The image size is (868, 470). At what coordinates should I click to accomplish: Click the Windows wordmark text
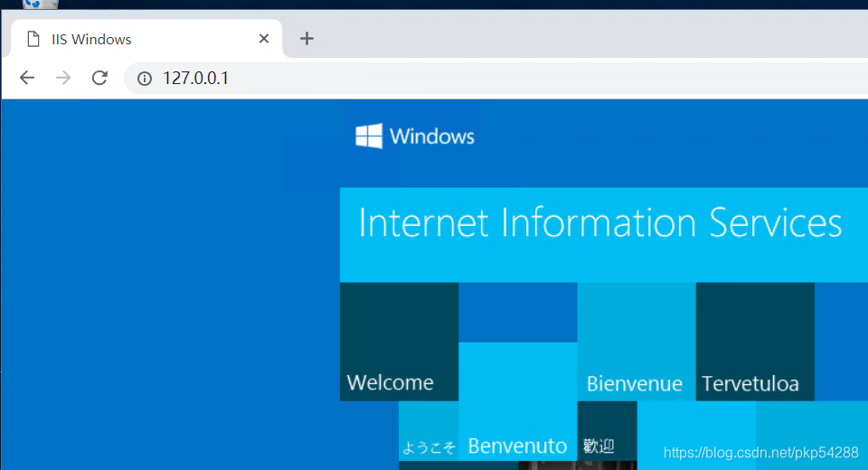pyautogui.click(x=432, y=136)
